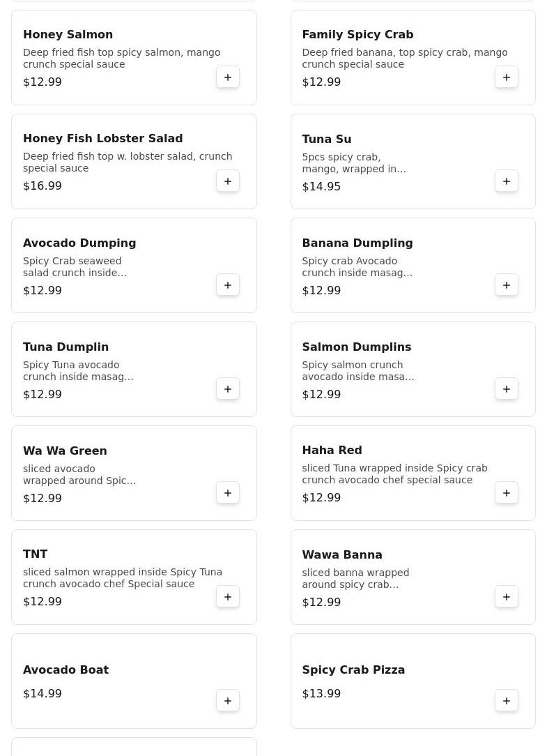Open the Spicy Crab Pizza item card
Screen dimensions: 547x756
[x=413, y=681]
